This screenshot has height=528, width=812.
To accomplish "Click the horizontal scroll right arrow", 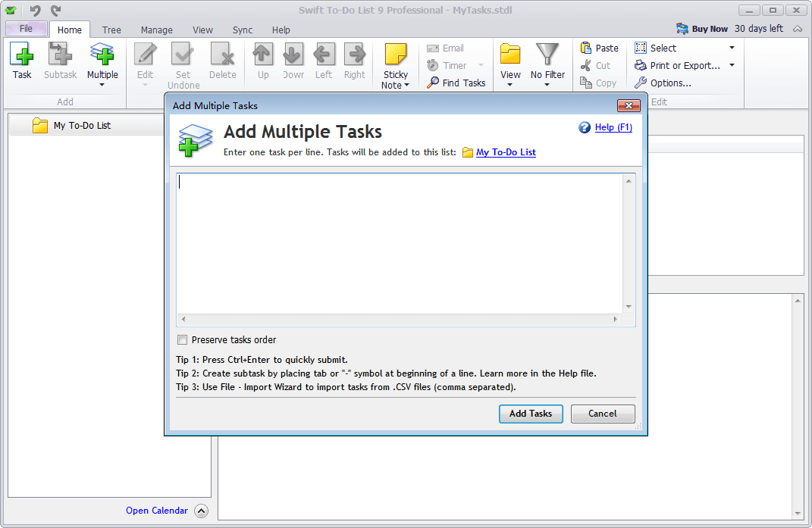I will tap(615, 320).
